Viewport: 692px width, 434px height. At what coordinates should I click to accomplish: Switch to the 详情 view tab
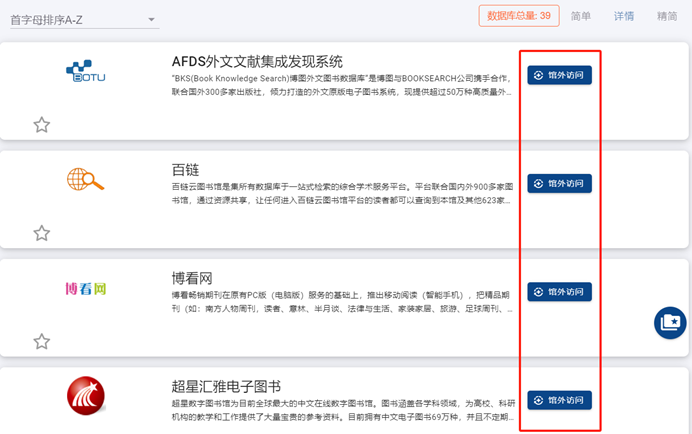tap(624, 16)
